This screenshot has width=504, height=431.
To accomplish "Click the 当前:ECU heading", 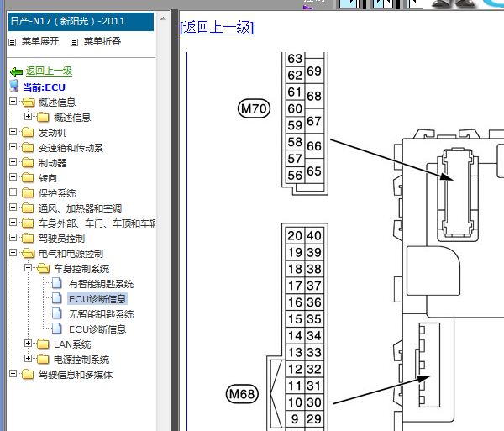I will pyautogui.click(x=44, y=87).
